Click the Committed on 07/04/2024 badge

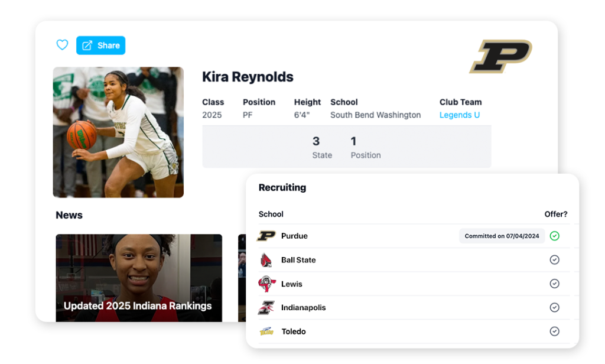[x=502, y=236]
